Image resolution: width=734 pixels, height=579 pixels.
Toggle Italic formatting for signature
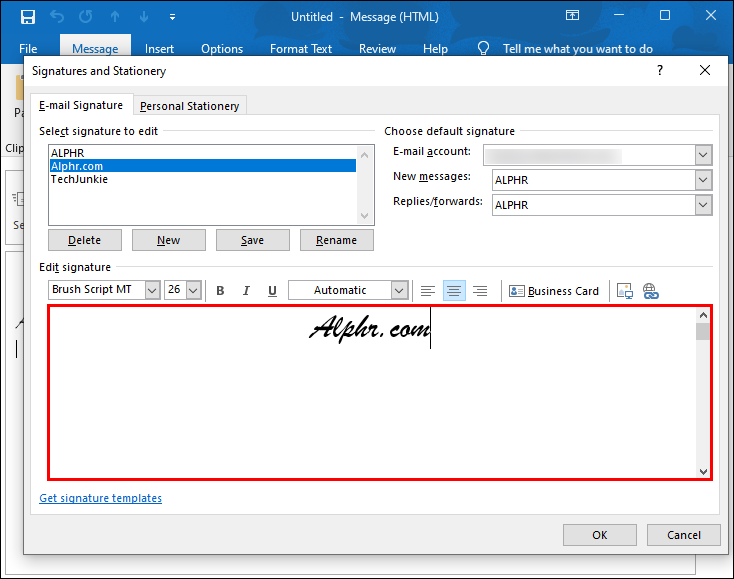click(246, 291)
